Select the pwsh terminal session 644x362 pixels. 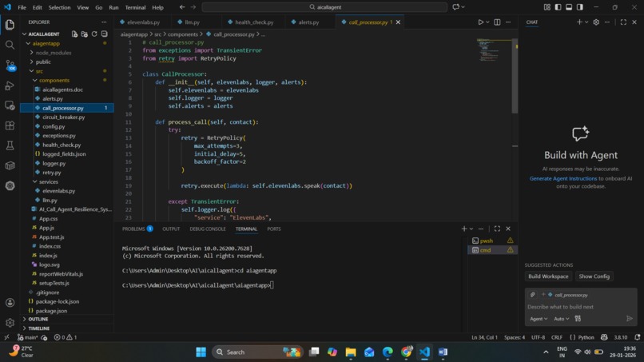(x=492, y=241)
